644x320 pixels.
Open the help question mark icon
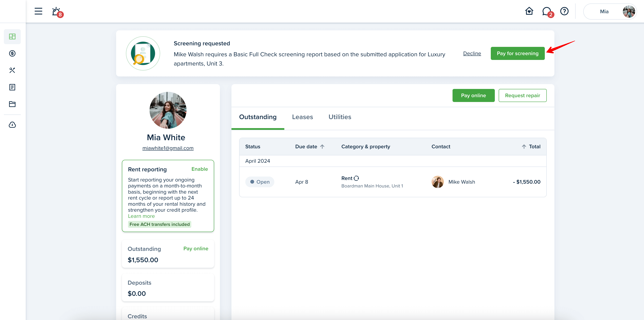(x=564, y=11)
